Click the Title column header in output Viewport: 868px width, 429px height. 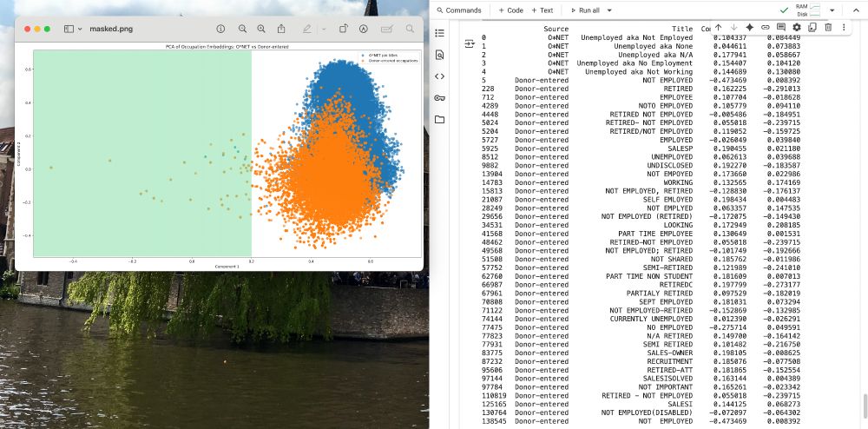(682, 29)
